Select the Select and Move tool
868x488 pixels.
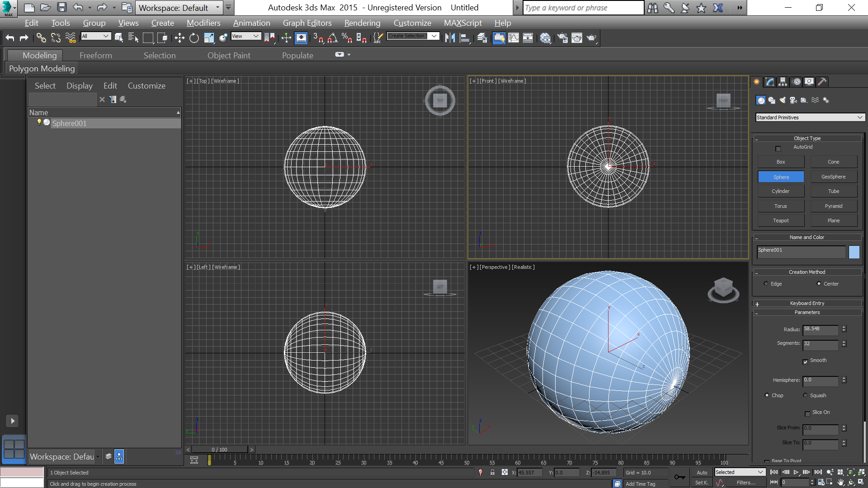tap(179, 38)
